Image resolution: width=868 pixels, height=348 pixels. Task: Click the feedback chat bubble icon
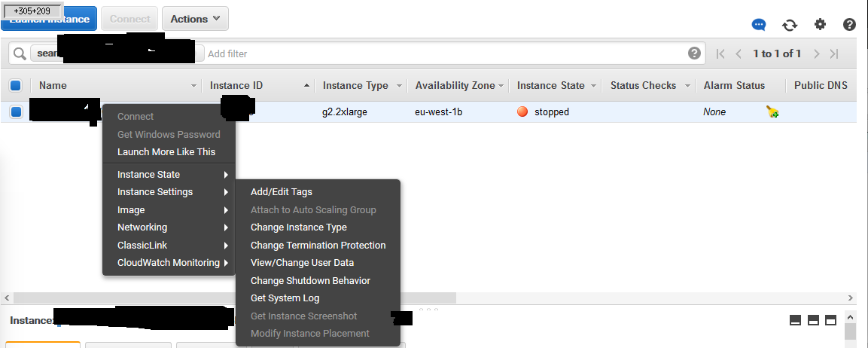(759, 25)
